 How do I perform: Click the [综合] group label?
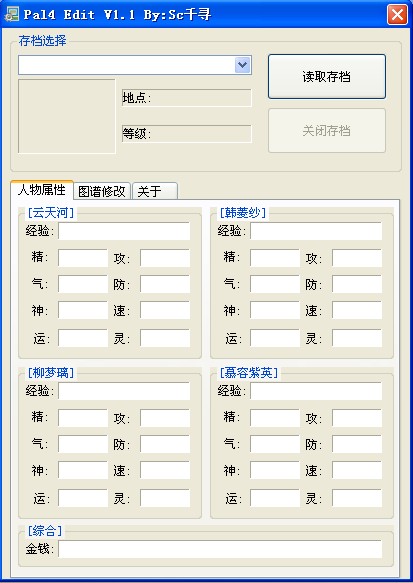pyautogui.click(x=45, y=531)
